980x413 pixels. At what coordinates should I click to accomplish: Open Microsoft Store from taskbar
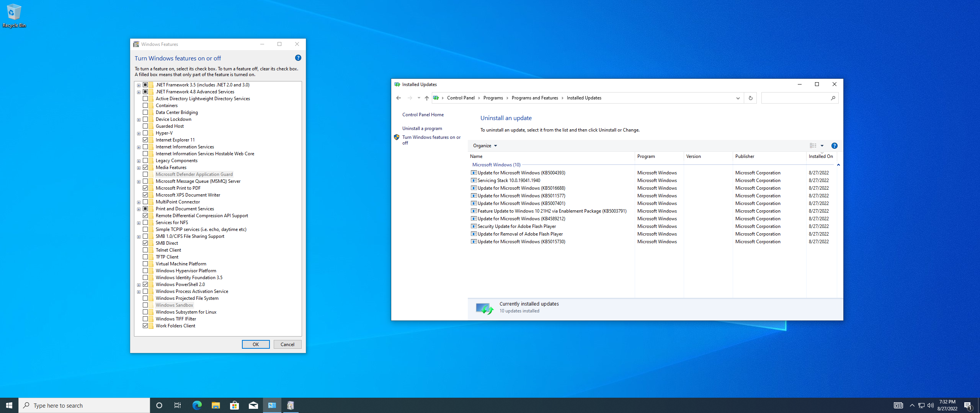234,405
